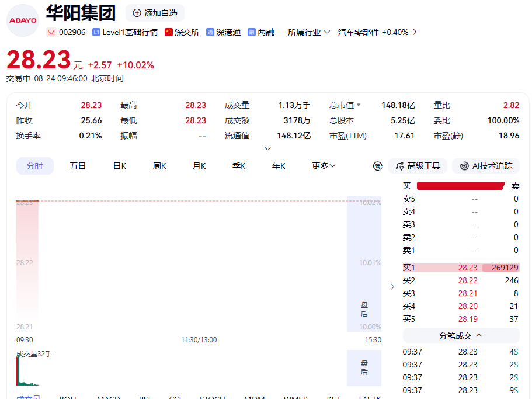Viewport: 532px width, 399px height.
Task: Click the 流通值 value 148.12亿
Action: pos(294,136)
